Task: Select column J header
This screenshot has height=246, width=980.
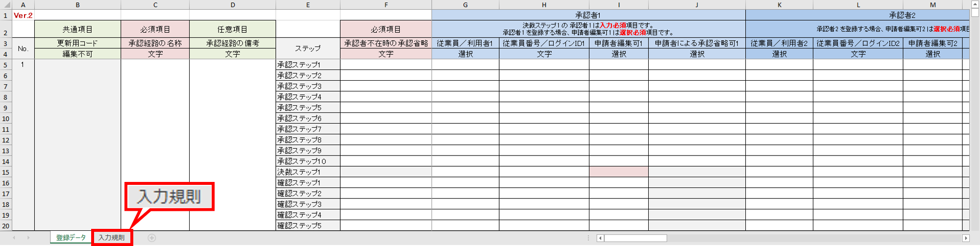Action: coord(697,5)
